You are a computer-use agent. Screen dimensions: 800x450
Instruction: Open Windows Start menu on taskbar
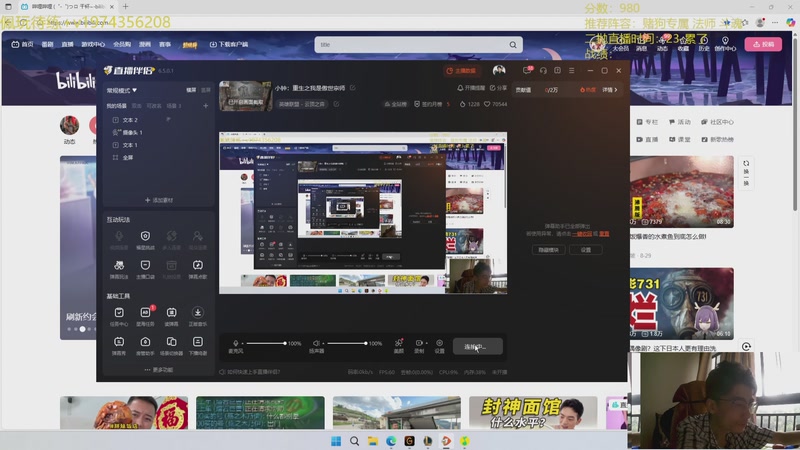point(336,441)
